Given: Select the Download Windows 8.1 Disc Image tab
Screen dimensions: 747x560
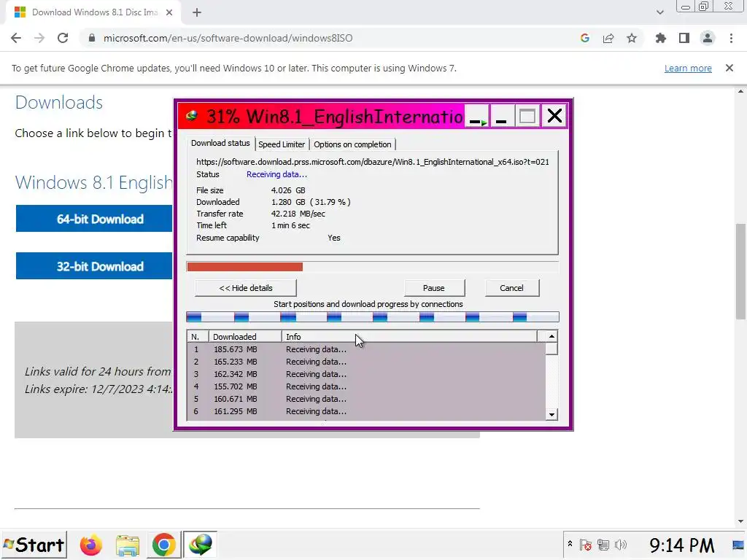Looking at the screenshot, I should click(x=93, y=12).
